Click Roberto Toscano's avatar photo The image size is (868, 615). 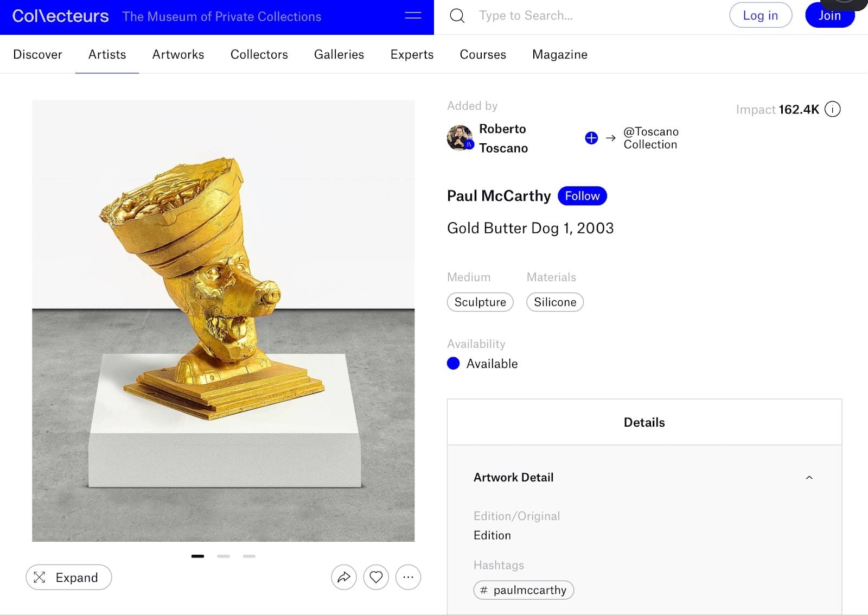[459, 138]
